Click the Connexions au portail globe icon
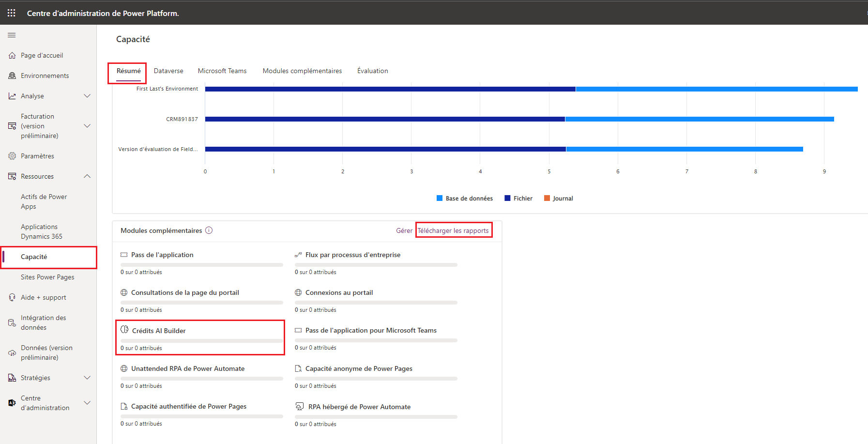This screenshot has width=868, height=444. 298,292
